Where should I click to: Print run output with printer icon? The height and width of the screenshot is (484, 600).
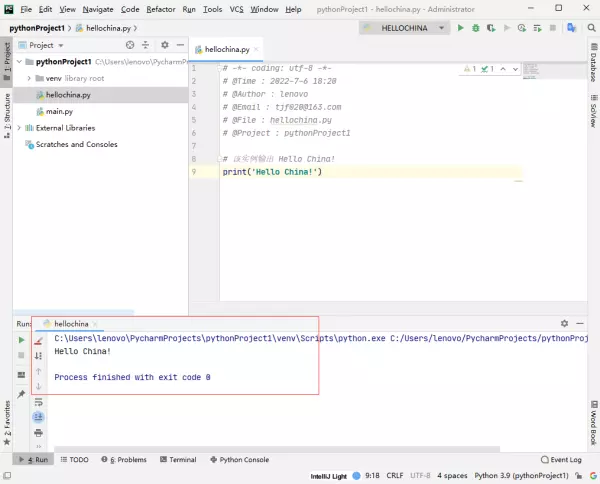pyautogui.click(x=38, y=433)
